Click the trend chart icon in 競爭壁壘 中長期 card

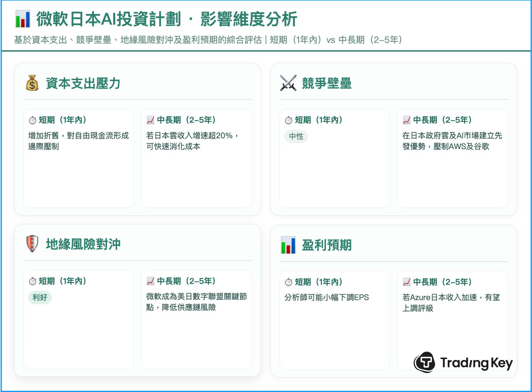[x=407, y=120]
